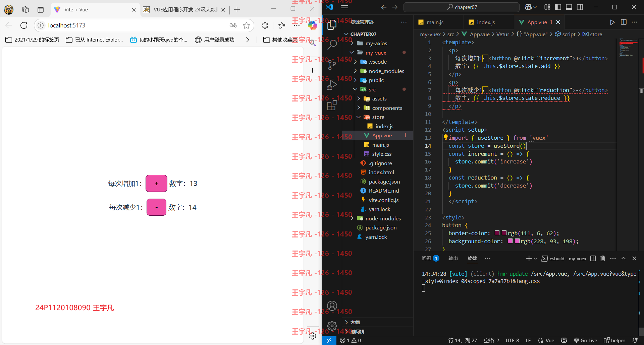The height and width of the screenshot is (345, 644).
Task: Open new browser tab with plus
Action: 237,10
